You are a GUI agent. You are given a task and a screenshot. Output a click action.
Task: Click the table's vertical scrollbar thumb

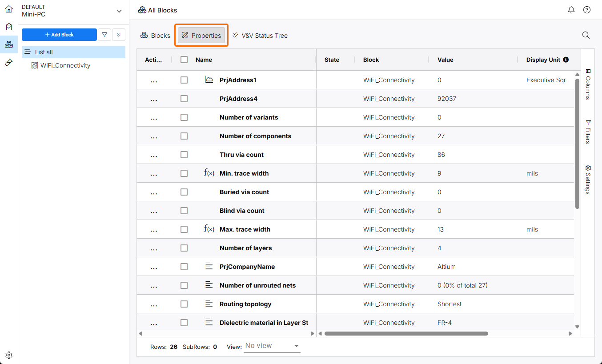pyautogui.click(x=577, y=142)
